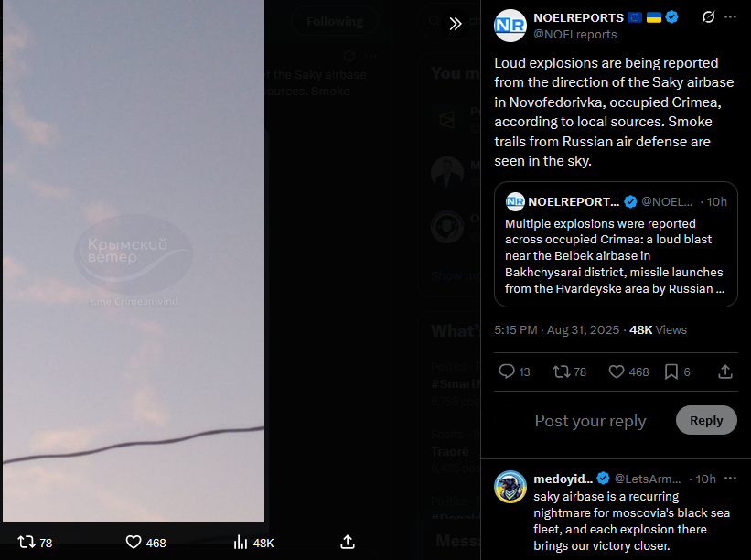Repost using the sidebar icon showing 78
The image size is (751, 560).
pyautogui.click(x=570, y=372)
